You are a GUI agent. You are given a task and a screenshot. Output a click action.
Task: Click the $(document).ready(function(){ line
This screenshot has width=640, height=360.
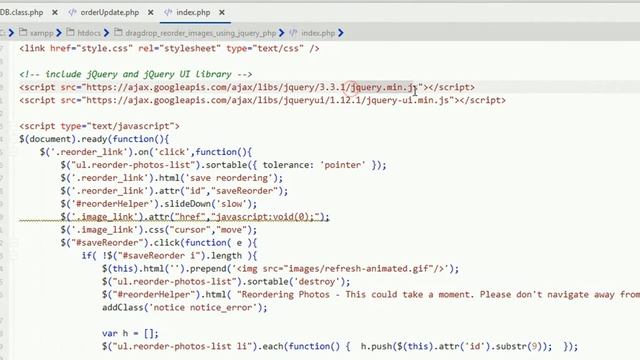[94, 139]
